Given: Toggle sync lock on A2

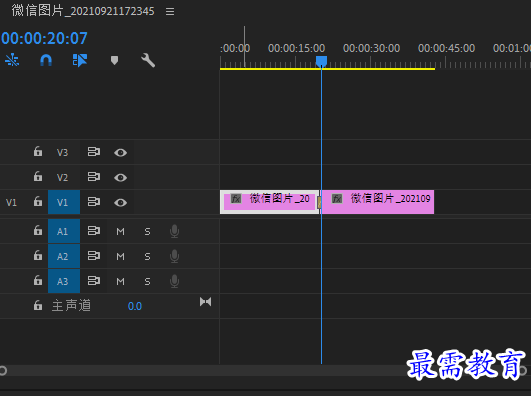Looking at the screenshot, I should [94, 256].
